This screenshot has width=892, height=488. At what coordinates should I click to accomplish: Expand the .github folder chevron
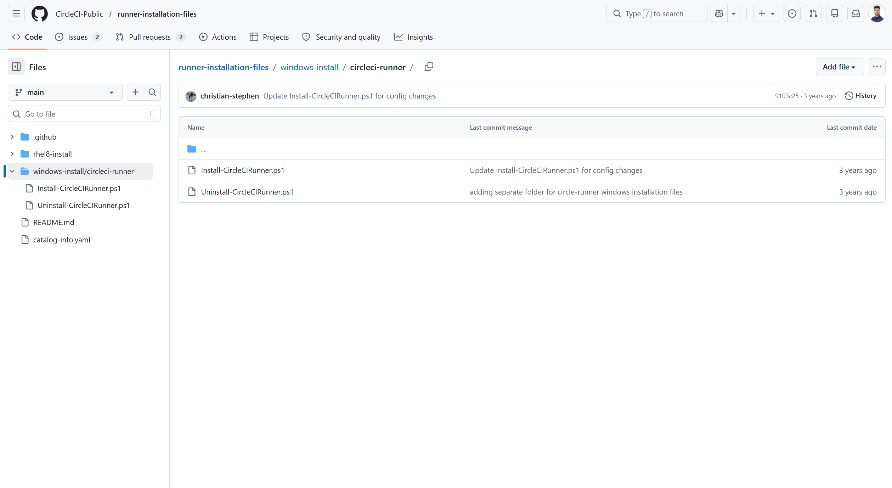12,137
